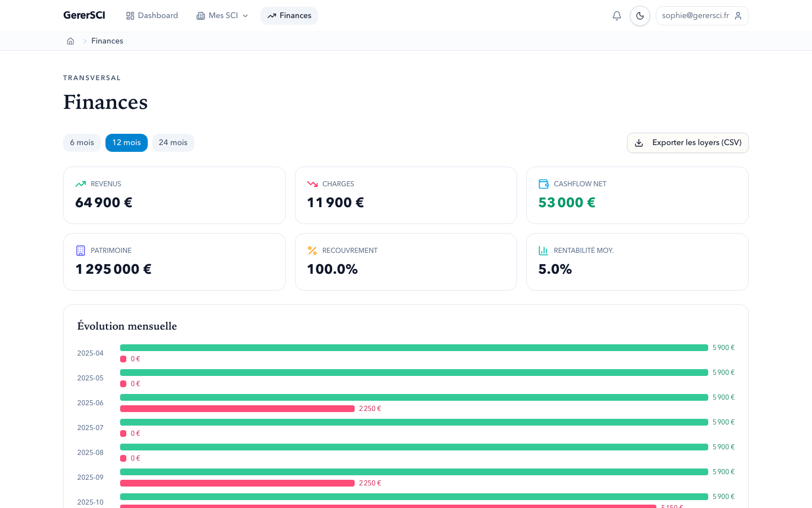Toggle dark mode with moon button

[640, 16]
